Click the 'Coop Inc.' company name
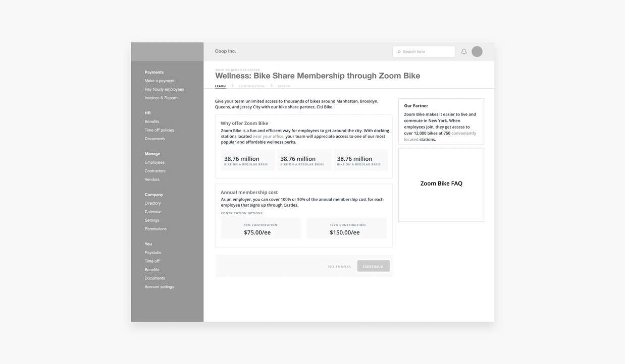The height and width of the screenshot is (364, 625). 226,51
